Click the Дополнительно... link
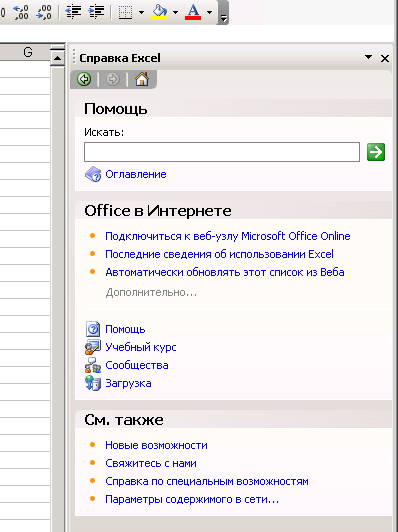The height and width of the screenshot is (532, 398). pos(151,292)
